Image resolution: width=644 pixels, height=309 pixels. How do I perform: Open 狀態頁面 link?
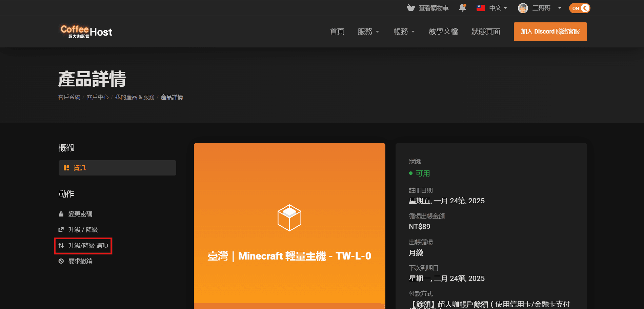(486, 32)
